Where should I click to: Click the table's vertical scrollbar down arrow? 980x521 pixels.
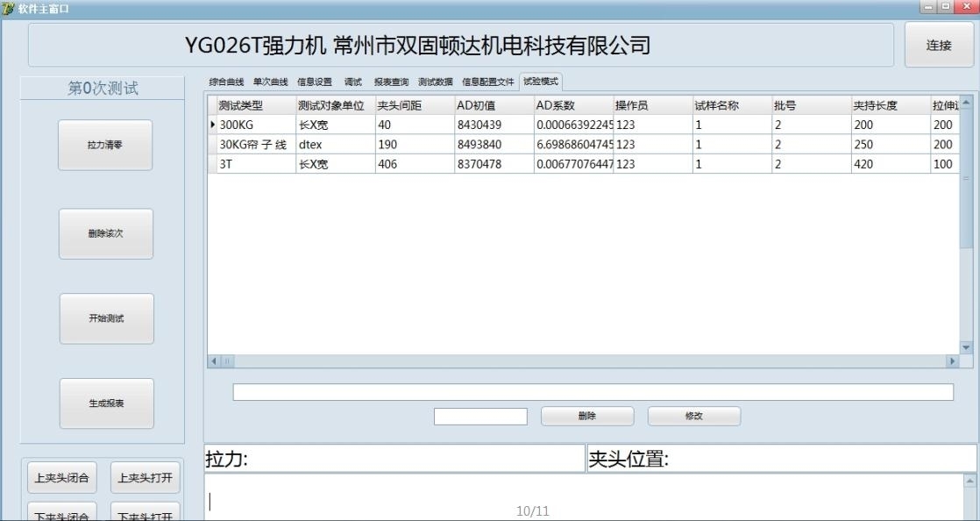coord(966,347)
